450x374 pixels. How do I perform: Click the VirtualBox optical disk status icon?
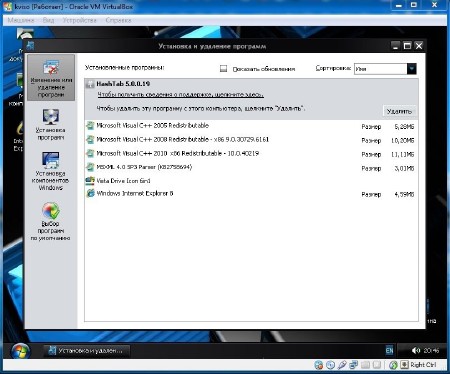(330, 365)
